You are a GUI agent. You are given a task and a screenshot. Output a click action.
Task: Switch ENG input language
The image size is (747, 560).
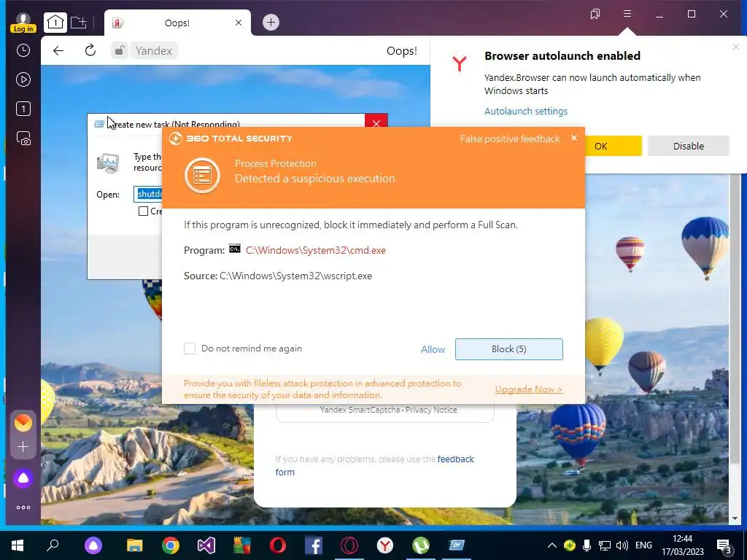coord(643,545)
